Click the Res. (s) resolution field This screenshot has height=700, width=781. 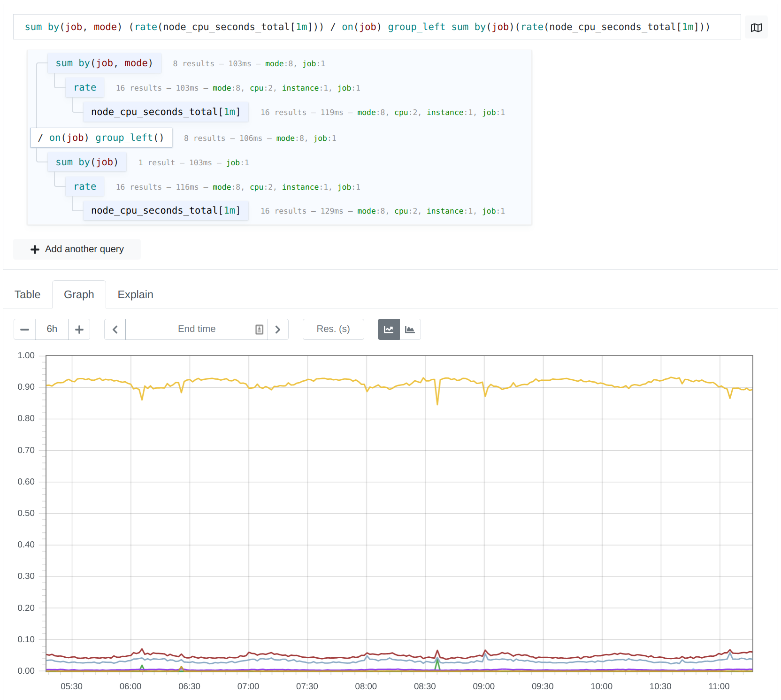tap(333, 330)
